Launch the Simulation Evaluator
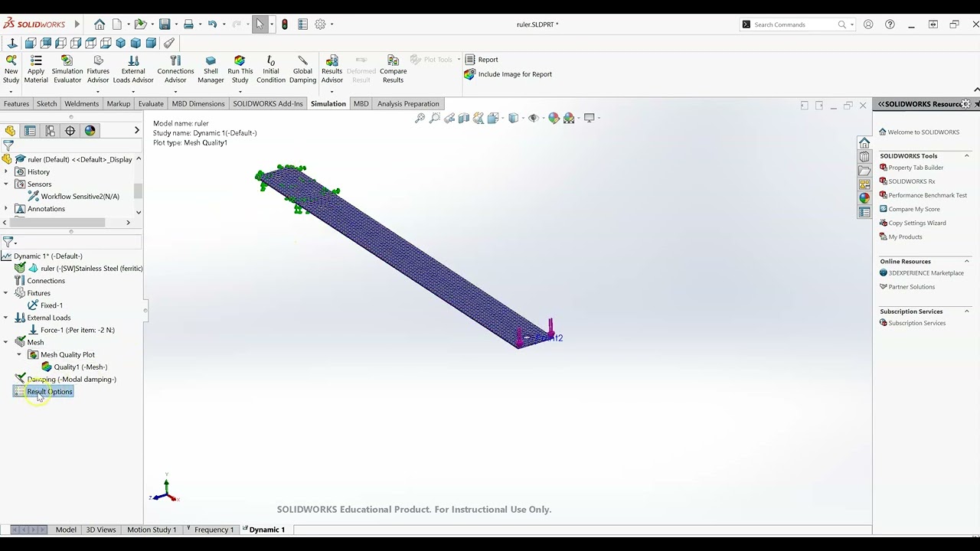The image size is (980, 551). click(67, 70)
